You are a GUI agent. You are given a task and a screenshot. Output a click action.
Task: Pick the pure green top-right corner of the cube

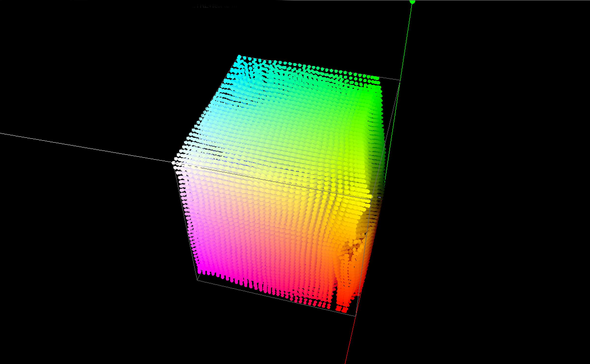[x=377, y=78]
